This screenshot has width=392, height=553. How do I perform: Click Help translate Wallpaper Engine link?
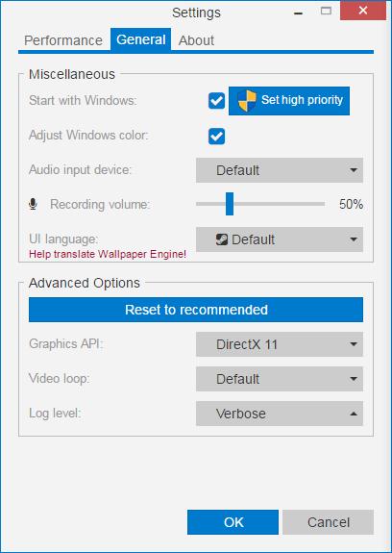[108, 254]
